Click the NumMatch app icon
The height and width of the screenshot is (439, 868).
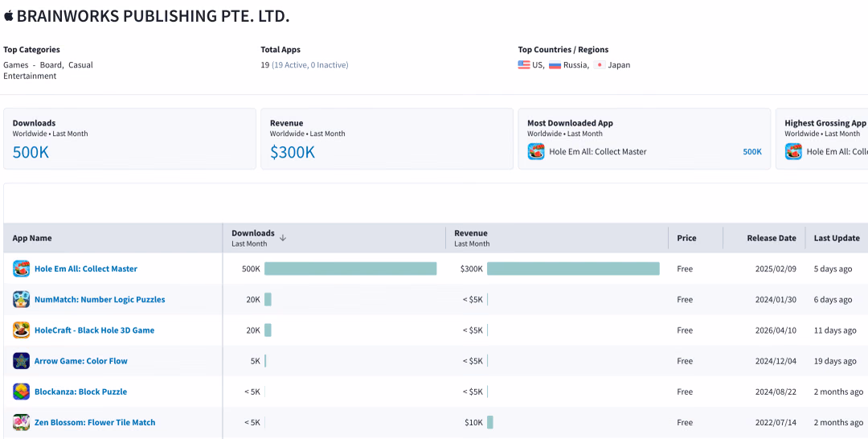coord(21,299)
